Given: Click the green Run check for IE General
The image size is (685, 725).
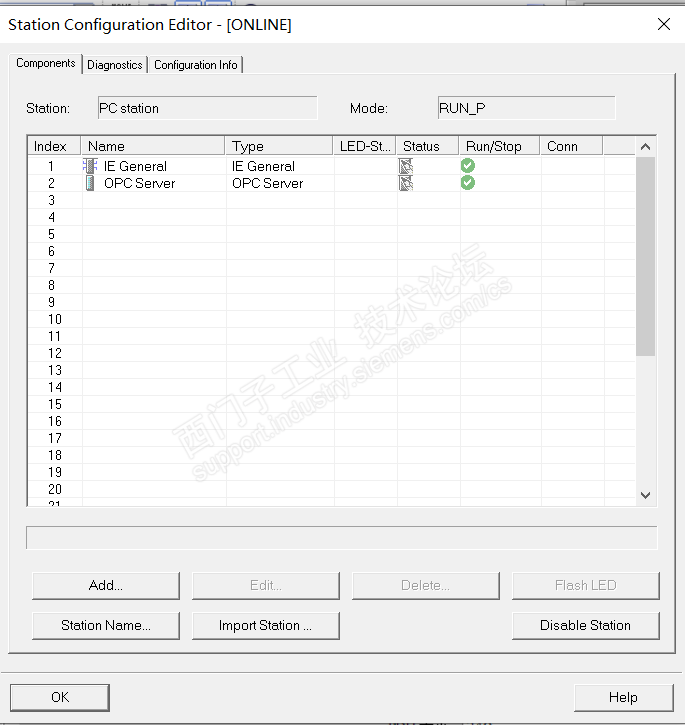Looking at the screenshot, I should (x=468, y=166).
